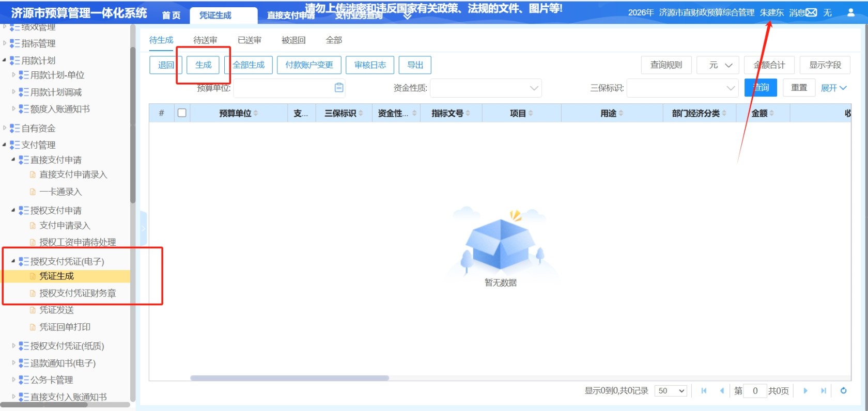Open the 元 currency unit dropdown
Image resolution: width=868 pixels, height=411 pixels.
coord(718,65)
